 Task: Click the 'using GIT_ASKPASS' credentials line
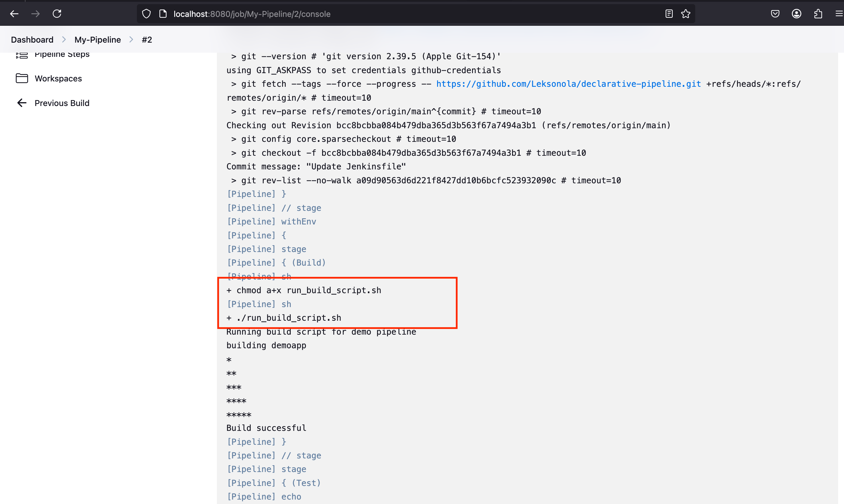[364, 70]
